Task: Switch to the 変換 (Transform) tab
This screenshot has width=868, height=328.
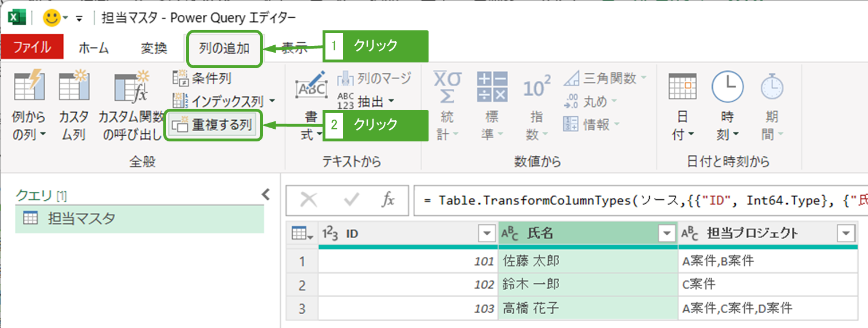Action: pyautogui.click(x=154, y=48)
